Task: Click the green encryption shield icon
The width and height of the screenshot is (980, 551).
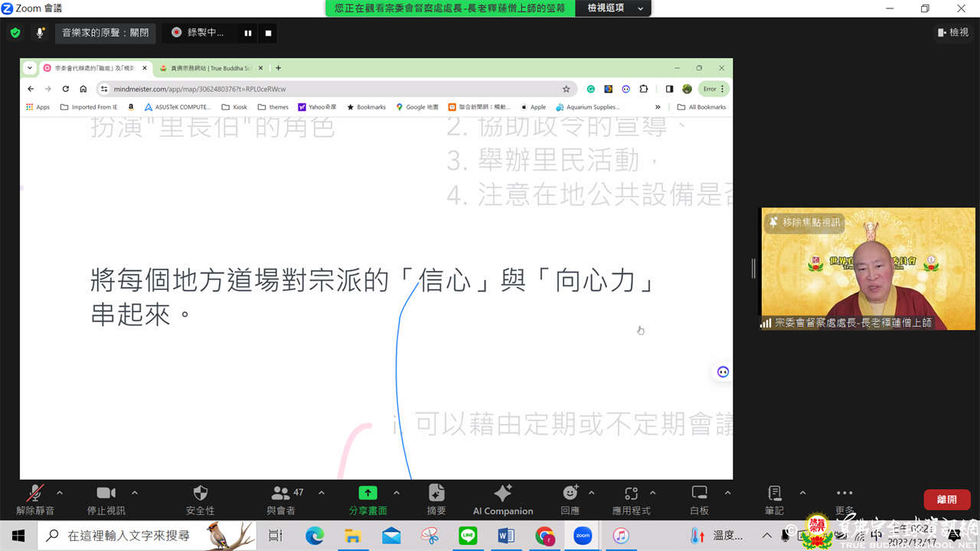Action: point(15,33)
